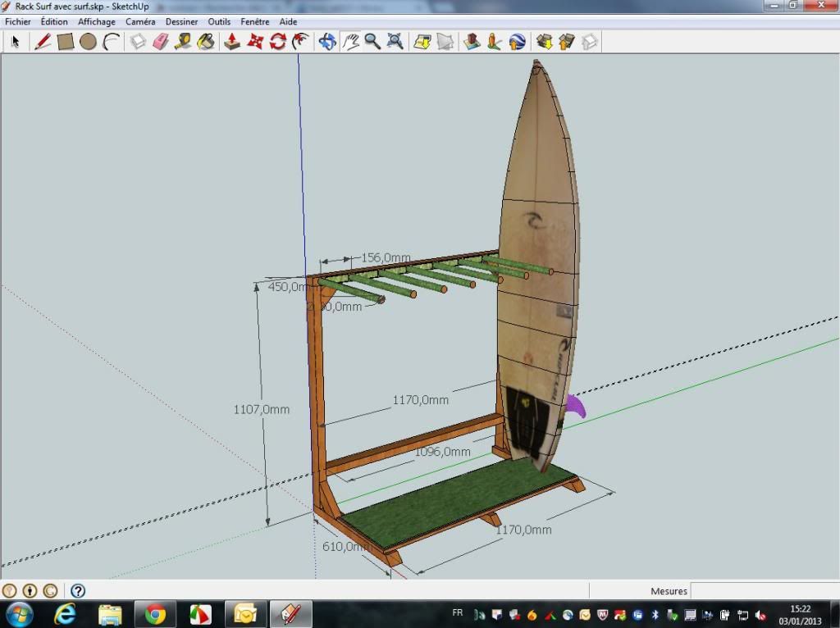Screen dimensions: 840x628
Task: Select the arrow Select tool
Action: coord(16,42)
